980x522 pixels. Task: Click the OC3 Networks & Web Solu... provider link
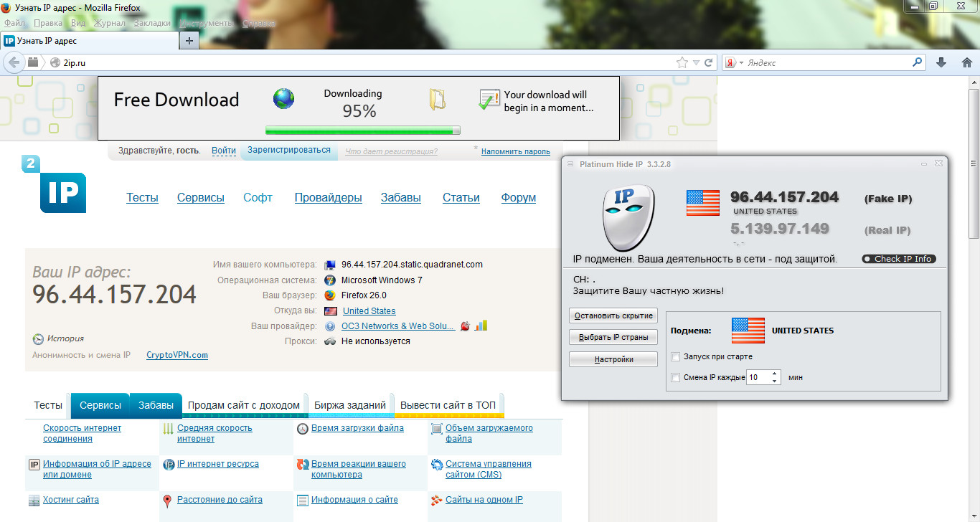coord(398,326)
